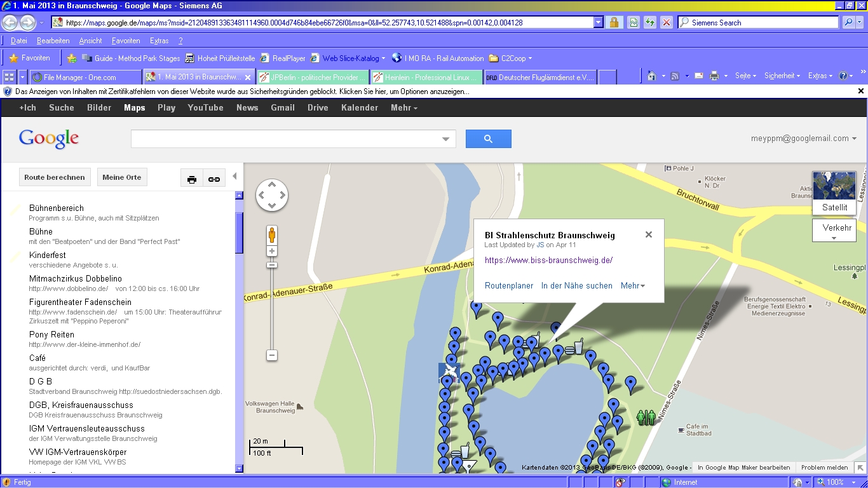This screenshot has width=868, height=488.
Task: Open the biss-braunschweig.de link
Action: (x=548, y=260)
